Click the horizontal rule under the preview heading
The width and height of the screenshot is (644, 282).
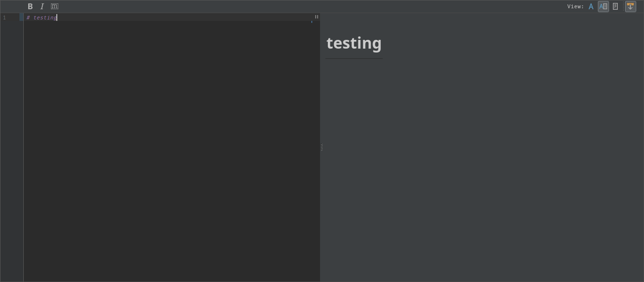click(354, 59)
